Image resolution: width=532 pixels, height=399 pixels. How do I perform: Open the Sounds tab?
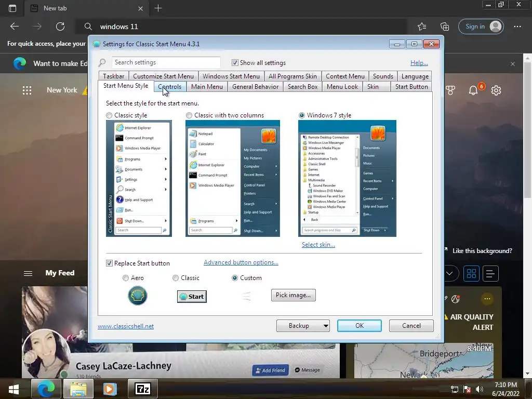pyautogui.click(x=383, y=76)
